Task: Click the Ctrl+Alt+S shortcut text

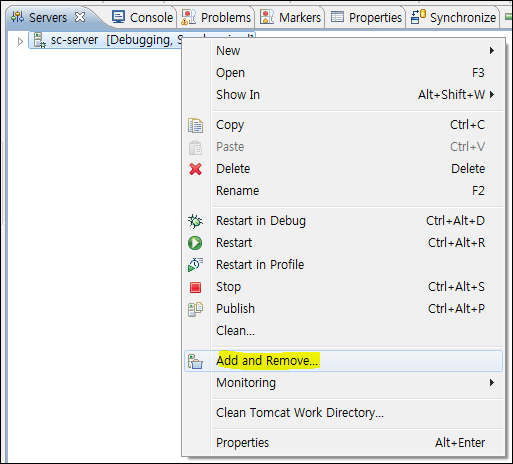Action: [456, 287]
